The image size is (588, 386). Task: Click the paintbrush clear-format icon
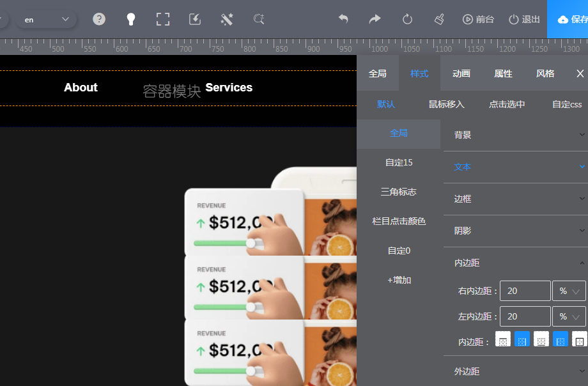[x=439, y=19]
